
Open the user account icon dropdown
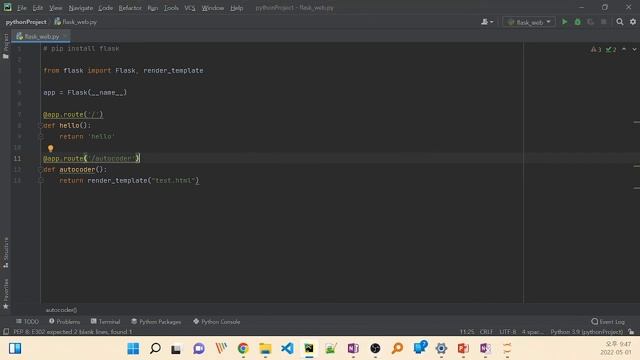point(487,22)
